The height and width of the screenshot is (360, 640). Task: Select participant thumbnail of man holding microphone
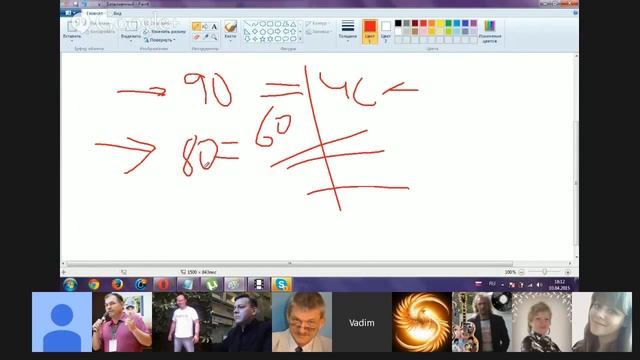[122, 322]
